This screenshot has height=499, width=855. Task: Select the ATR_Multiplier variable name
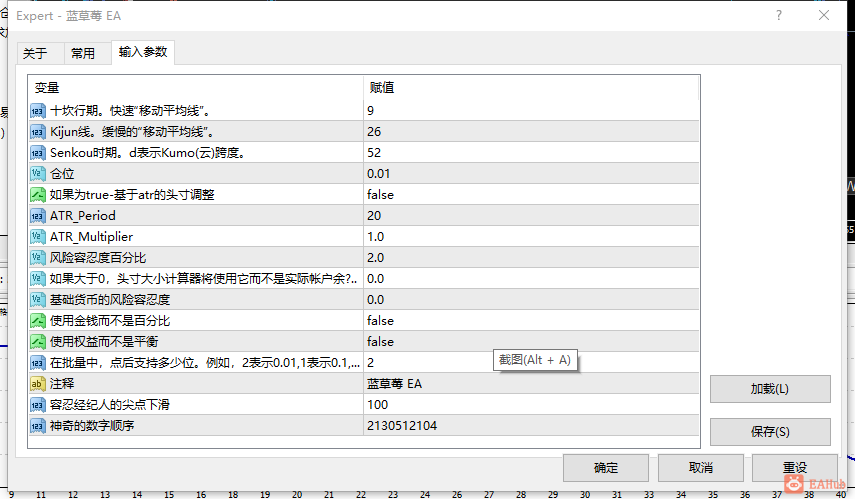pos(92,237)
